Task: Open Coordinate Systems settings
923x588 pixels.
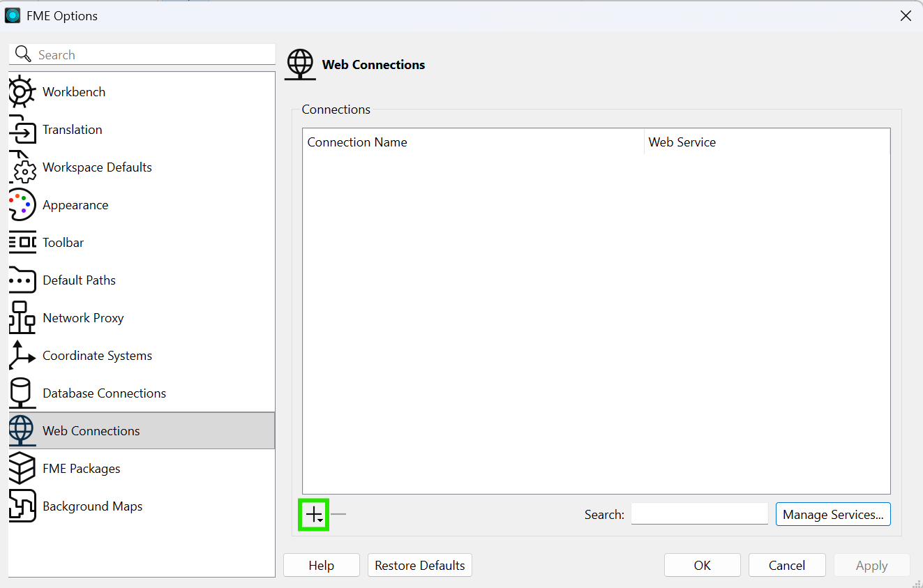Action: [142, 356]
